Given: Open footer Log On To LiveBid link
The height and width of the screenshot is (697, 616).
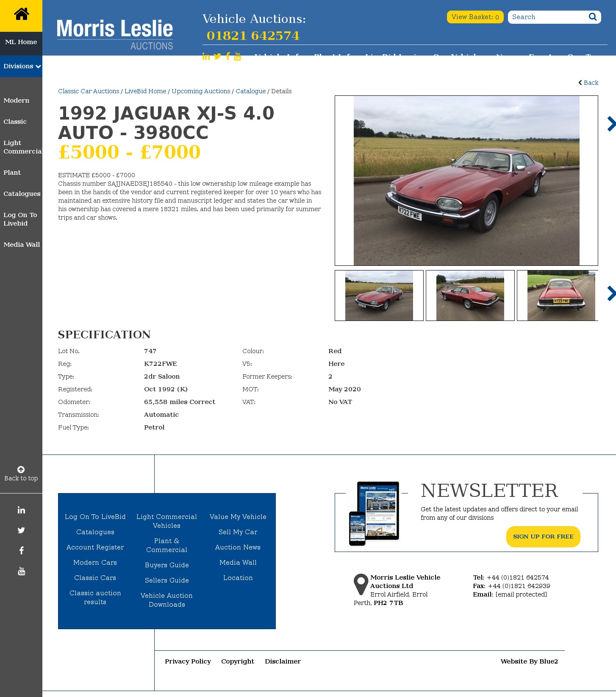Looking at the screenshot, I should [95, 517].
